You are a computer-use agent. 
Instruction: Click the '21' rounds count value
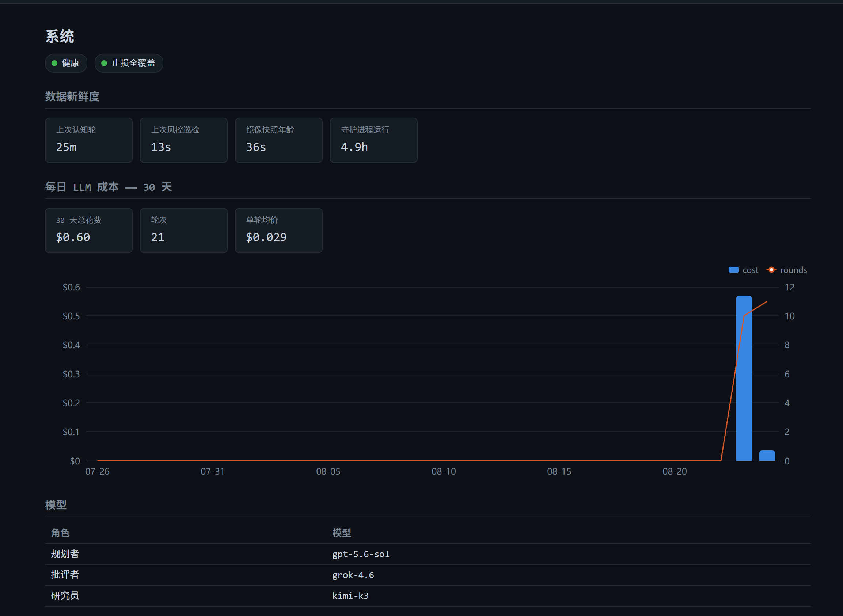point(158,237)
